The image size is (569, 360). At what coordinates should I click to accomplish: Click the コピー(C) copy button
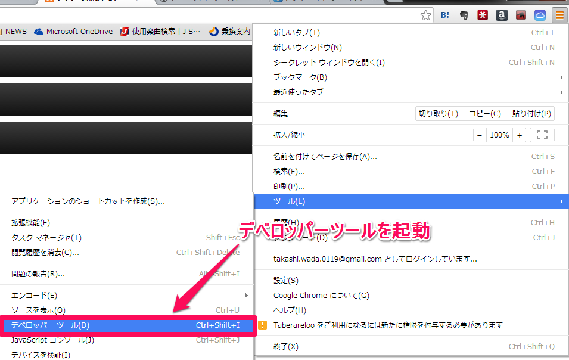tap(485, 114)
